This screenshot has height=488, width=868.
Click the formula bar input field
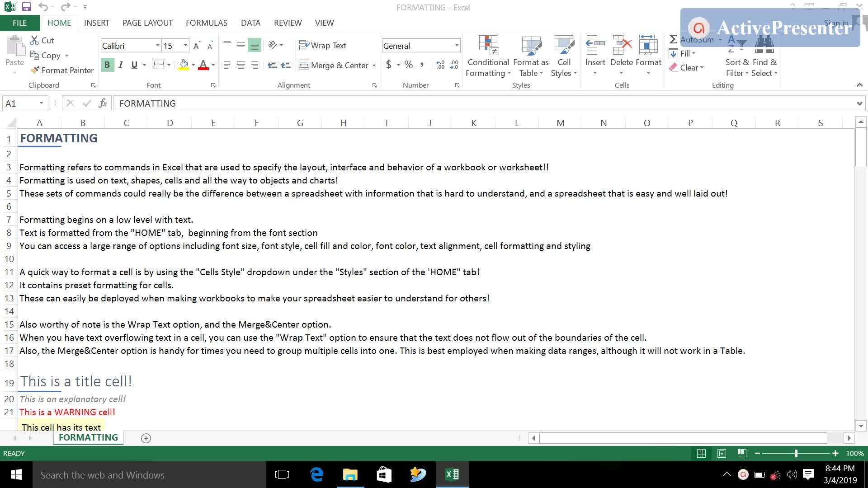tap(484, 103)
